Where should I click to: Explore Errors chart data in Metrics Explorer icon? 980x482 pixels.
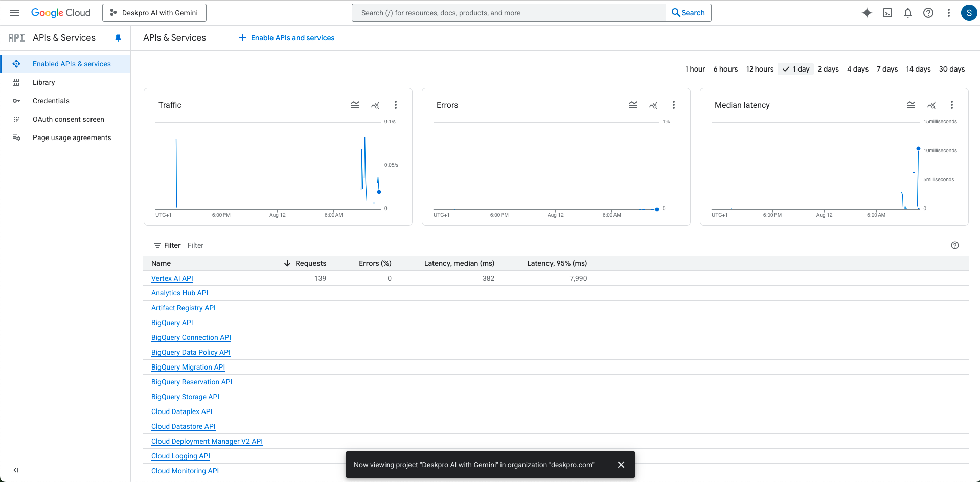pos(653,105)
